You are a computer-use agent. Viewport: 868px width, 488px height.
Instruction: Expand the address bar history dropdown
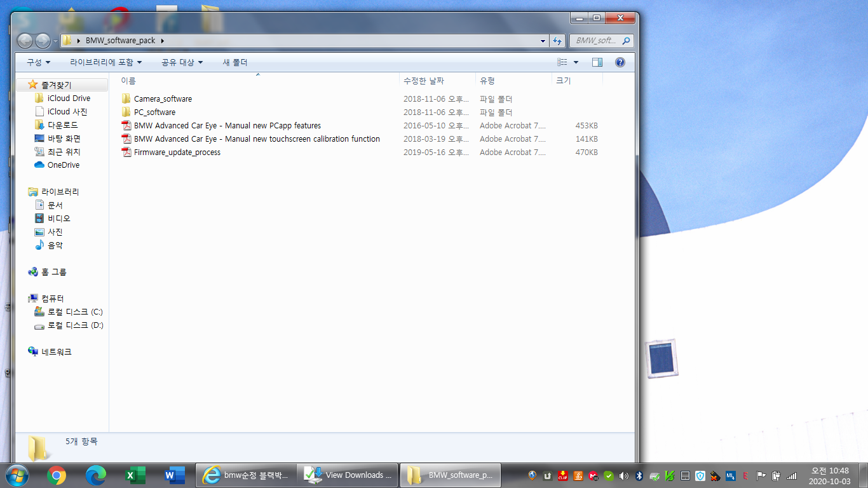point(543,41)
